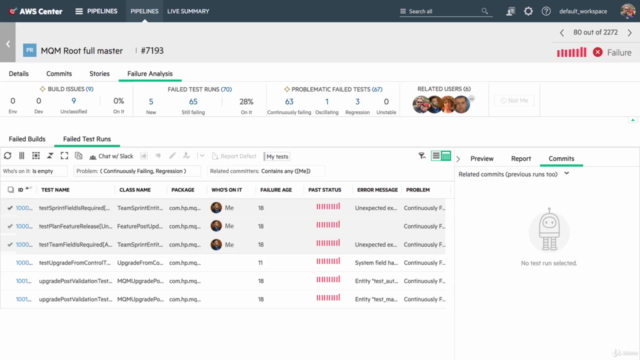Click the group/select-all grid icon
This screenshot has width=640, height=360.
tap(36, 156)
